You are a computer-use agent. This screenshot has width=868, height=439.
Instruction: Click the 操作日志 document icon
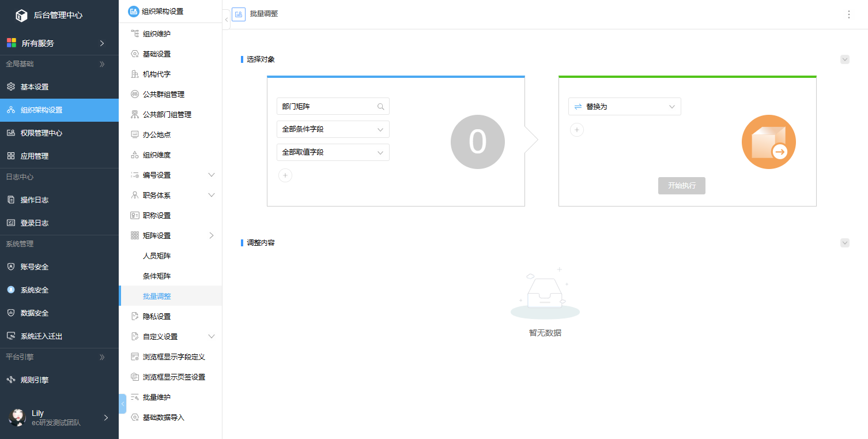[x=11, y=200]
